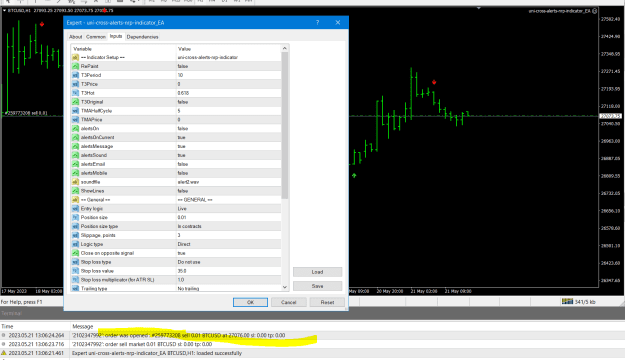625x360 pixels.
Task: Click the Cancel button
Action: [289, 302]
